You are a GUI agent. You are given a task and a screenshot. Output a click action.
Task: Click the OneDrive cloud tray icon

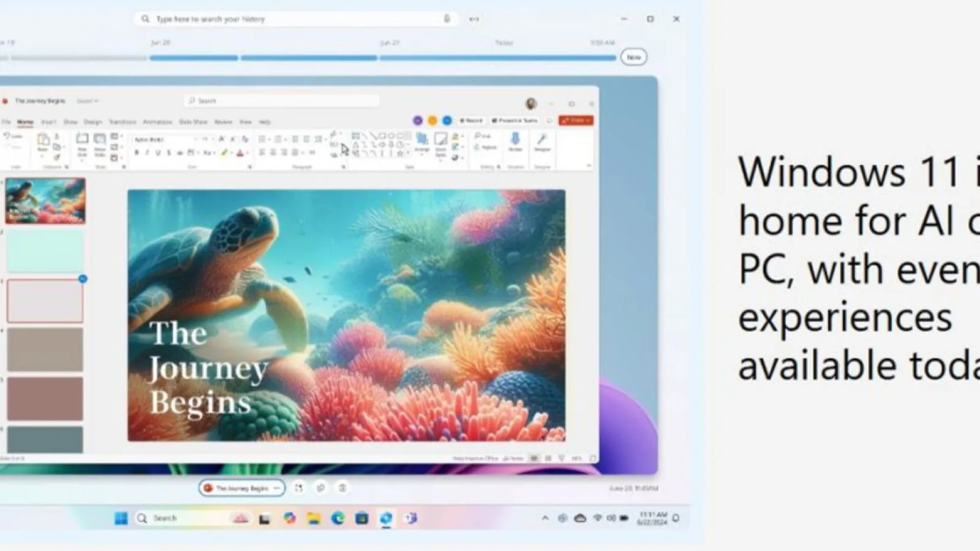[580, 519]
